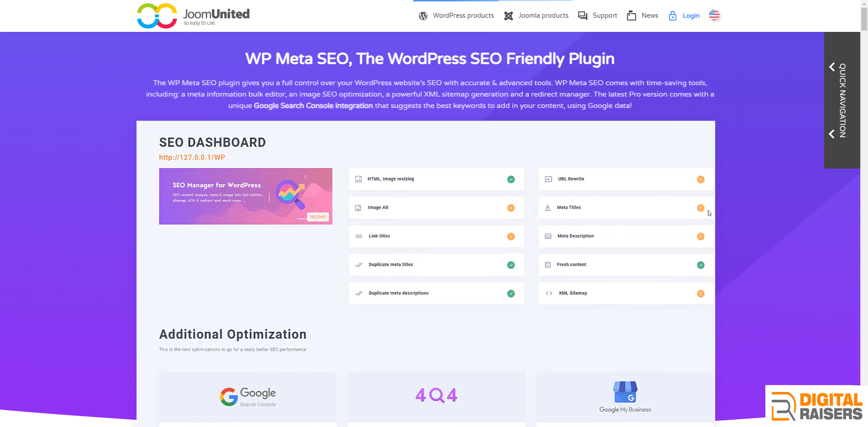Click the URL Rewrite row icon
The image size is (868, 427).
548,179
